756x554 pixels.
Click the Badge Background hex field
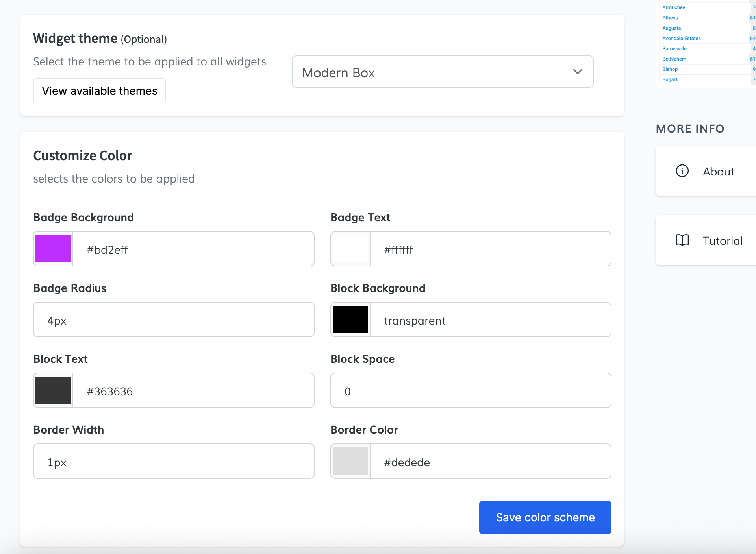pos(193,249)
